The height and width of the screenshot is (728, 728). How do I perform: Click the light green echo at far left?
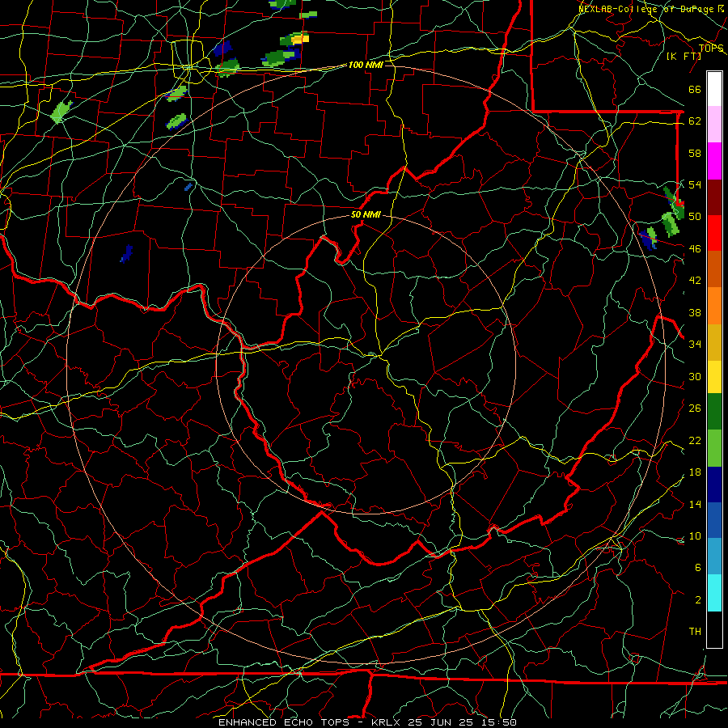click(61, 112)
